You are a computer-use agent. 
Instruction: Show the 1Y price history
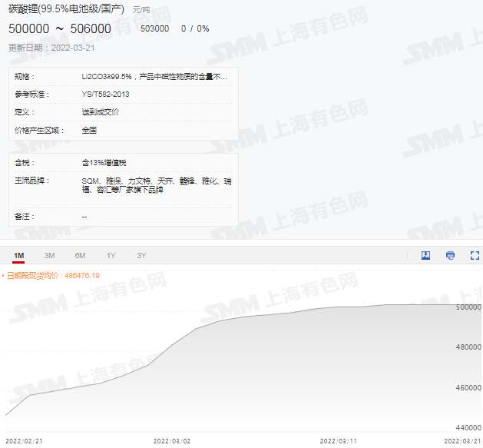[111, 255]
